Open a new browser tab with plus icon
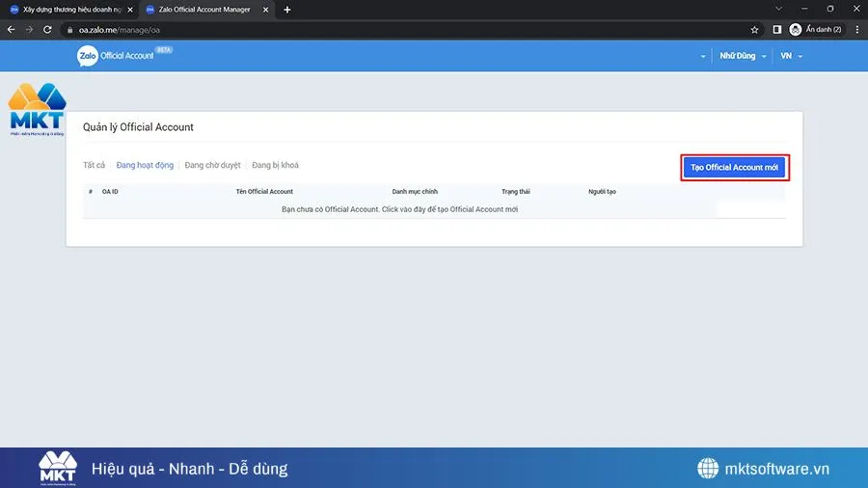Viewport: 868px width, 488px height. click(x=287, y=10)
